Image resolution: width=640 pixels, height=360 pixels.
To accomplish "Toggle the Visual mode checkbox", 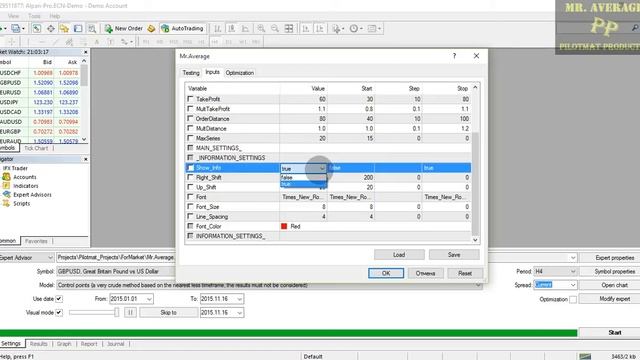I will click(x=59, y=313).
